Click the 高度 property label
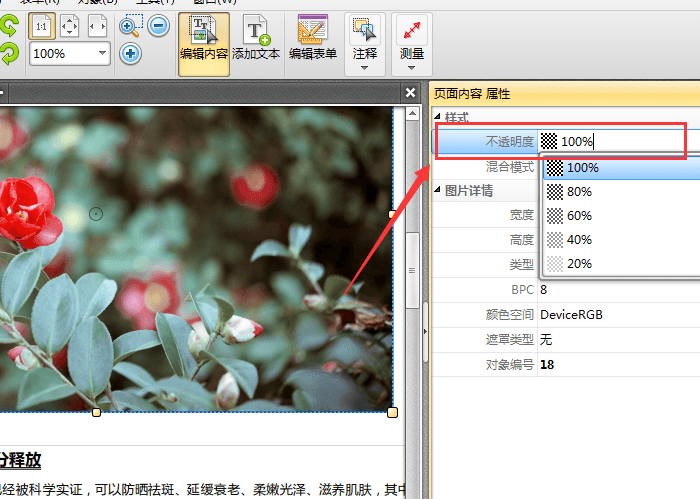700x499 pixels. 522,240
